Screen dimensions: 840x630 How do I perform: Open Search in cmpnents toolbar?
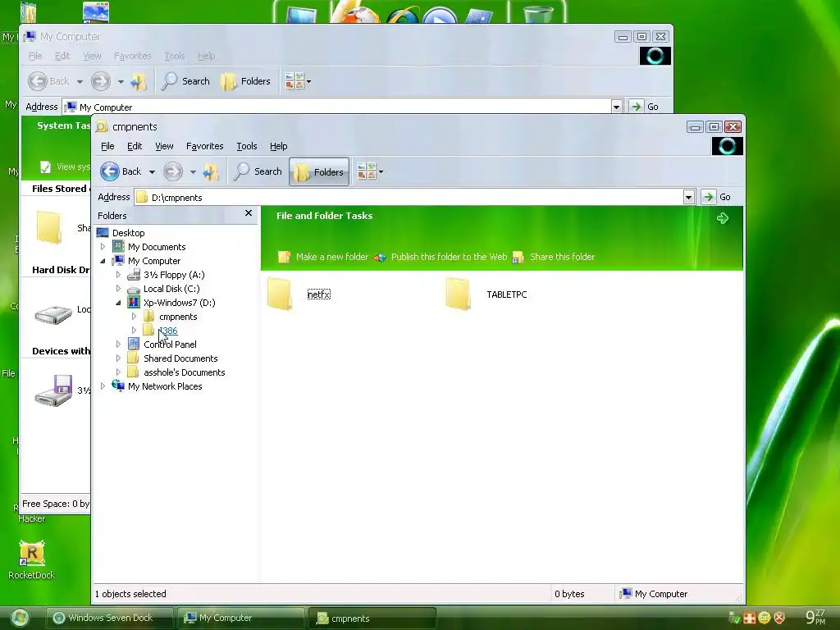coord(258,171)
